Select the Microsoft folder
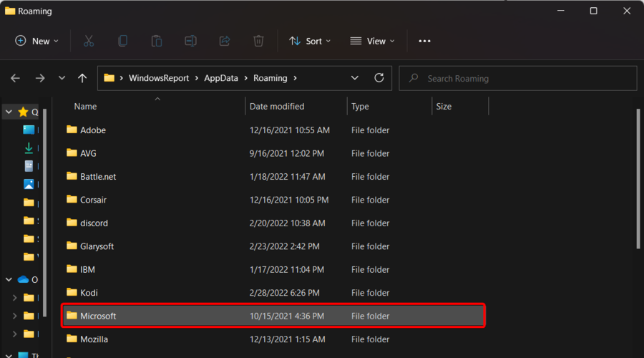The image size is (644, 358). tap(273, 316)
